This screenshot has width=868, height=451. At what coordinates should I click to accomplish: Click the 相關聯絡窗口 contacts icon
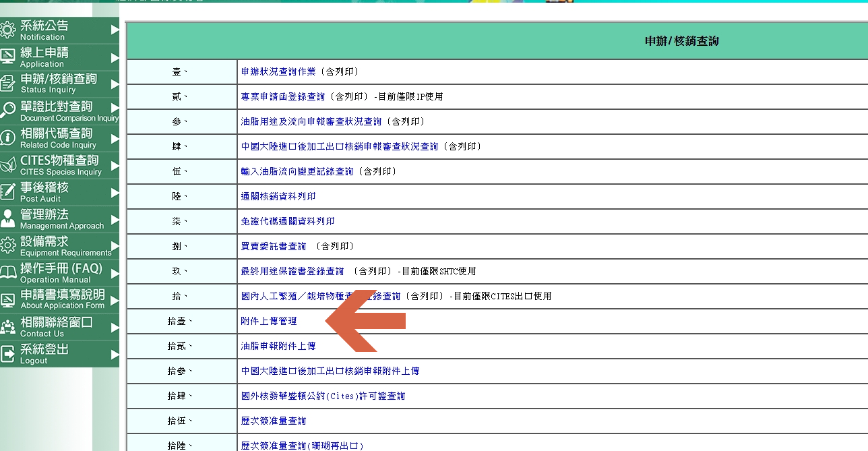tap(8, 327)
